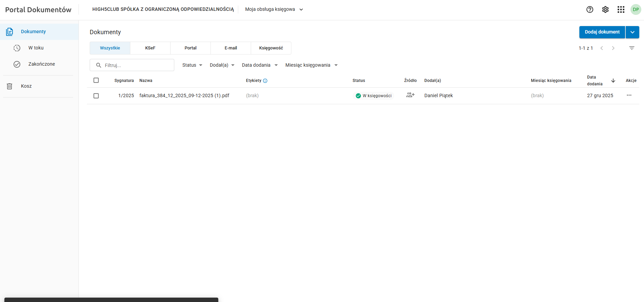This screenshot has height=302, width=644.
Task: Click the Filtruj search input field
Action: click(x=132, y=65)
